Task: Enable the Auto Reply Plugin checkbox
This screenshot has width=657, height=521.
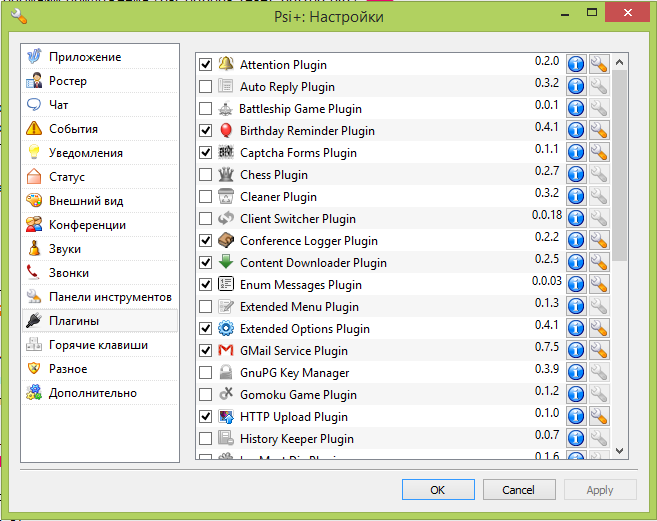Action: (x=206, y=87)
